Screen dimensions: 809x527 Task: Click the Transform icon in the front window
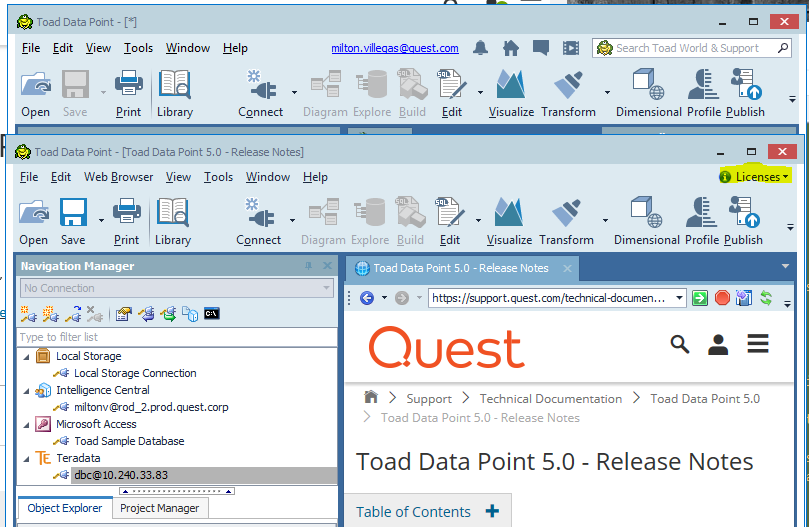[x=567, y=213]
